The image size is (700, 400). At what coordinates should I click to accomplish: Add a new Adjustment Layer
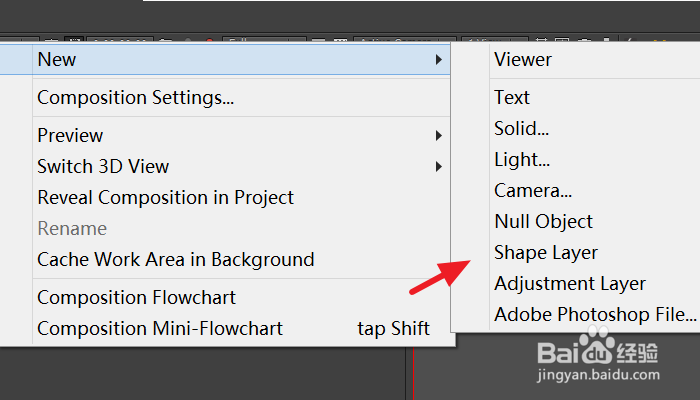(x=570, y=283)
